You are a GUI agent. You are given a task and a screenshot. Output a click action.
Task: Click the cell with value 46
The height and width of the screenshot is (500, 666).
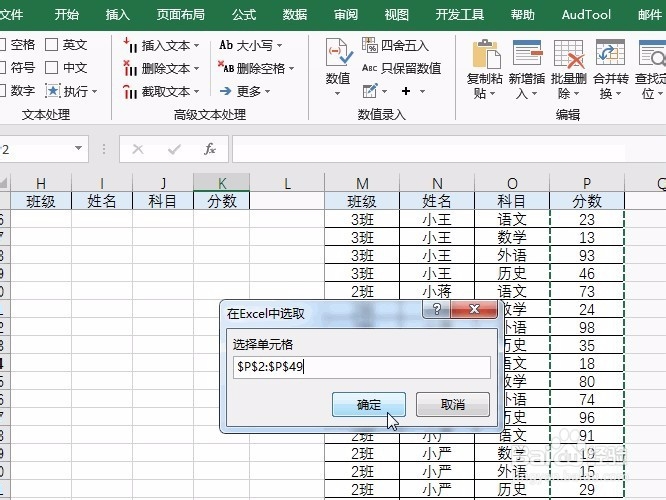(587, 273)
